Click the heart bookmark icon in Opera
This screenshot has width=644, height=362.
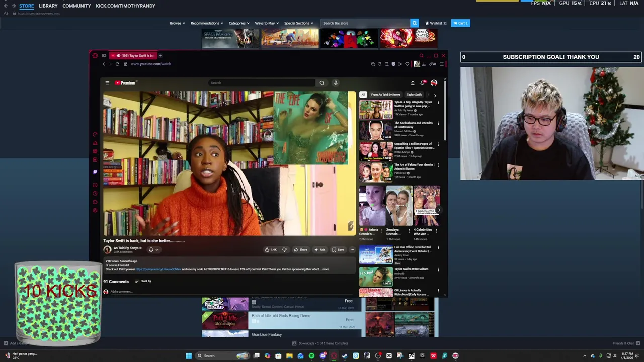click(407, 64)
